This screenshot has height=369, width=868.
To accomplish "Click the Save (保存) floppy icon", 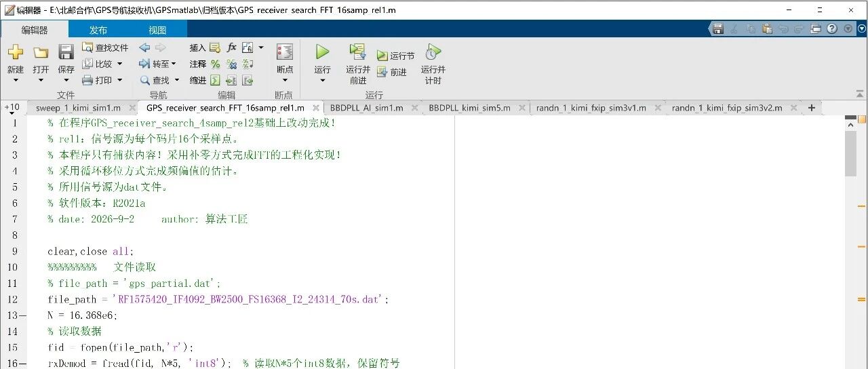I will click(66, 52).
